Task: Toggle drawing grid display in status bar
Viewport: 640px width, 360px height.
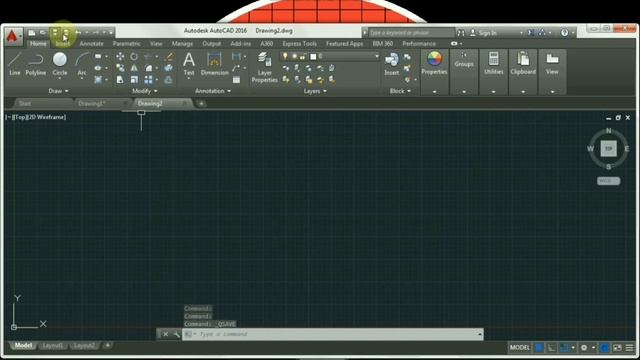Action: point(539,348)
